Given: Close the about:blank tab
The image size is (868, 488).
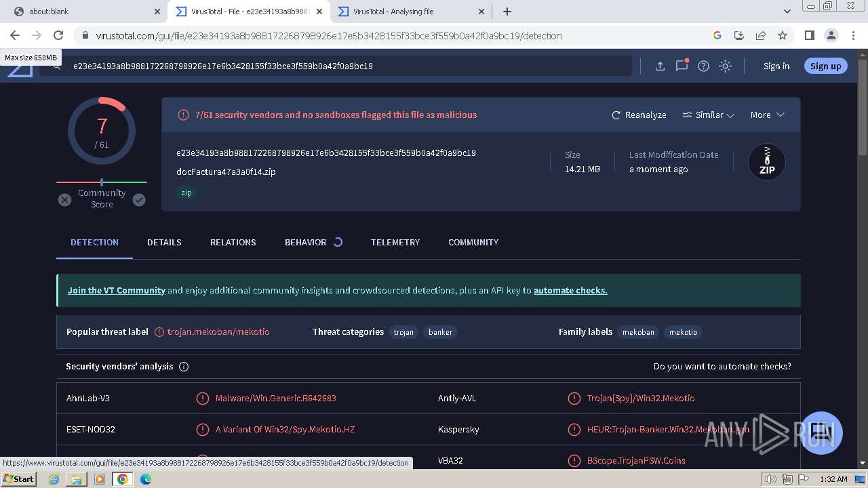Looking at the screenshot, I should click(157, 12).
